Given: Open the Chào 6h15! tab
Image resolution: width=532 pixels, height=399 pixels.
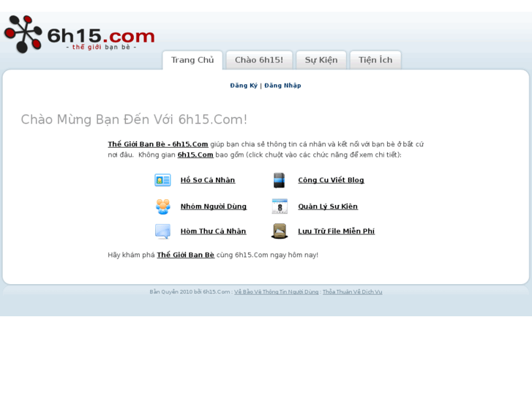Looking at the screenshot, I should click(259, 60).
